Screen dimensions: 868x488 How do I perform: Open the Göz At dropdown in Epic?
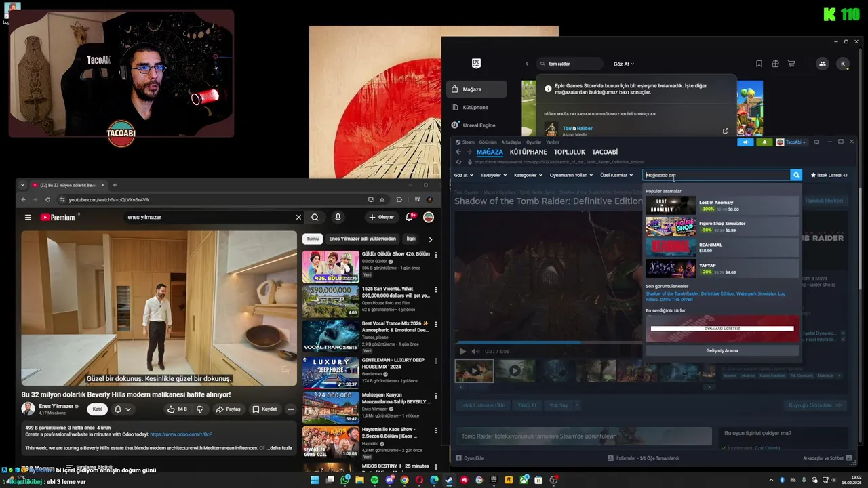[623, 64]
